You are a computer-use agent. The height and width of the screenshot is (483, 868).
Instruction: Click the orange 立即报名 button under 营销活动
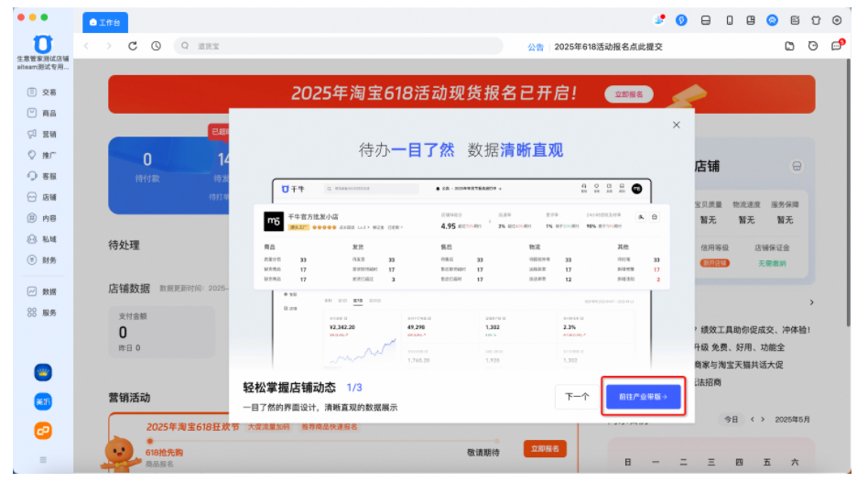click(x=546, y=449)
